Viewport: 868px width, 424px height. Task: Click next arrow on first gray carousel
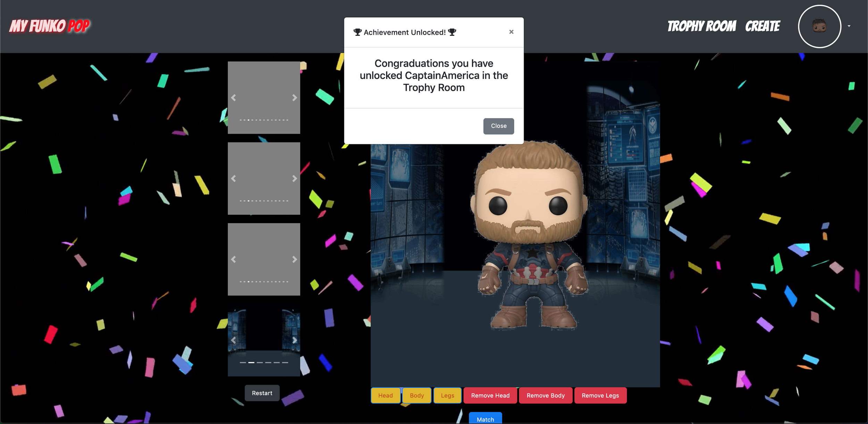pyautogui.click(x=294, y=98)
